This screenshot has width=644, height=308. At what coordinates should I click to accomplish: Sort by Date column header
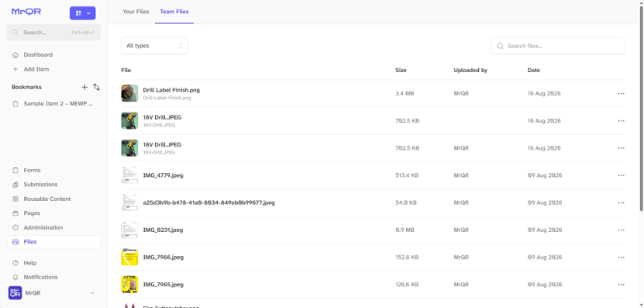tap(533, 71)
